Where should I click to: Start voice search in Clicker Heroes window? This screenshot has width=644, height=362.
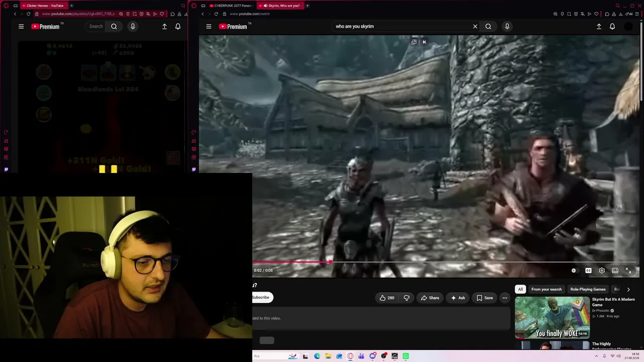tap(133, 26)
